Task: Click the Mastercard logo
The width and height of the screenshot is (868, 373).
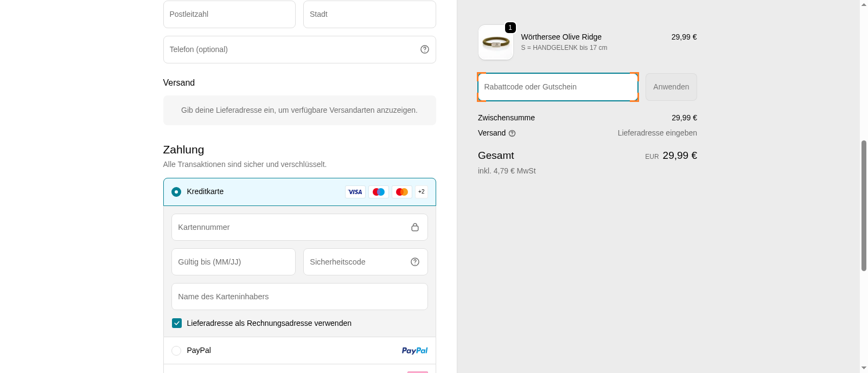Action: 402,192
